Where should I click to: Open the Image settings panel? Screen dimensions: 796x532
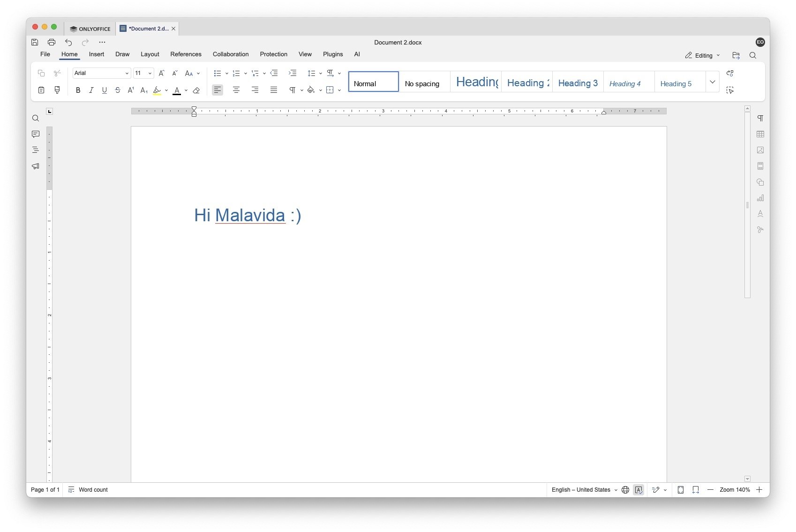760,150
